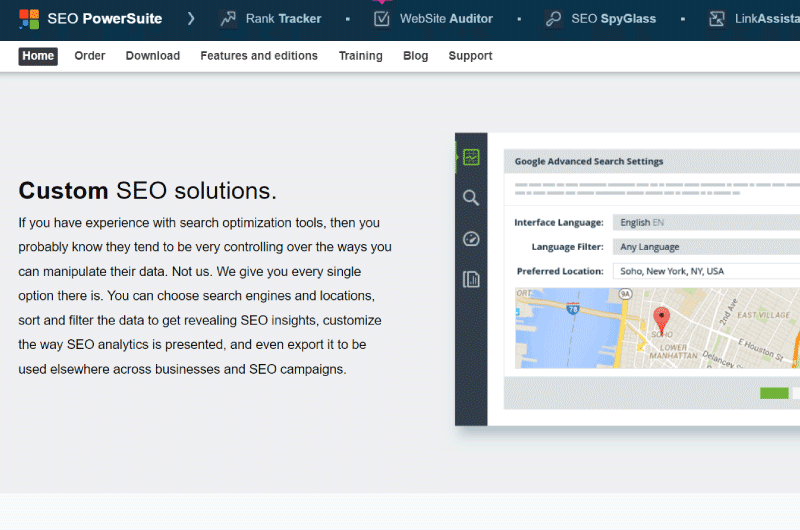The image size is (800, 530).
Task: Go to the Order menu item
Action: click(x=90, y=56)
